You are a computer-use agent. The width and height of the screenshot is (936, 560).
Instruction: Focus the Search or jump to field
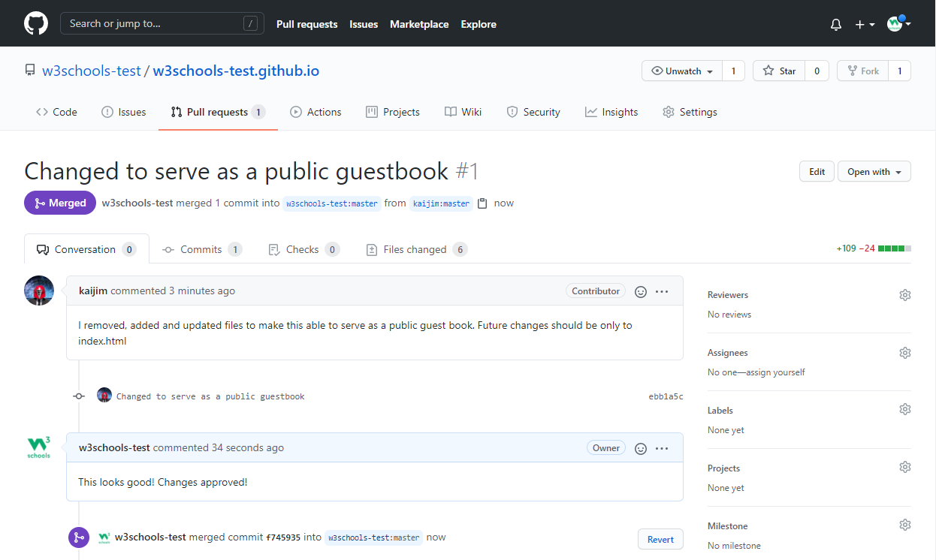[162, 23]
